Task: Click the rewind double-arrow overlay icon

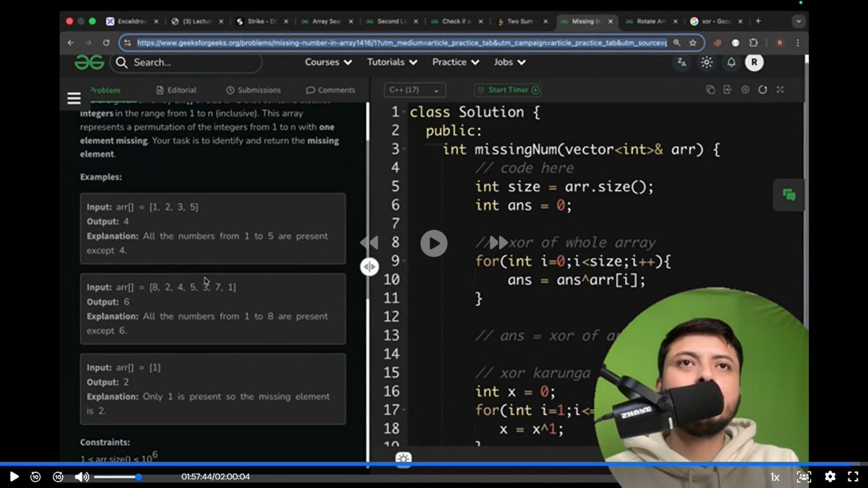Action: coord(369,243)
